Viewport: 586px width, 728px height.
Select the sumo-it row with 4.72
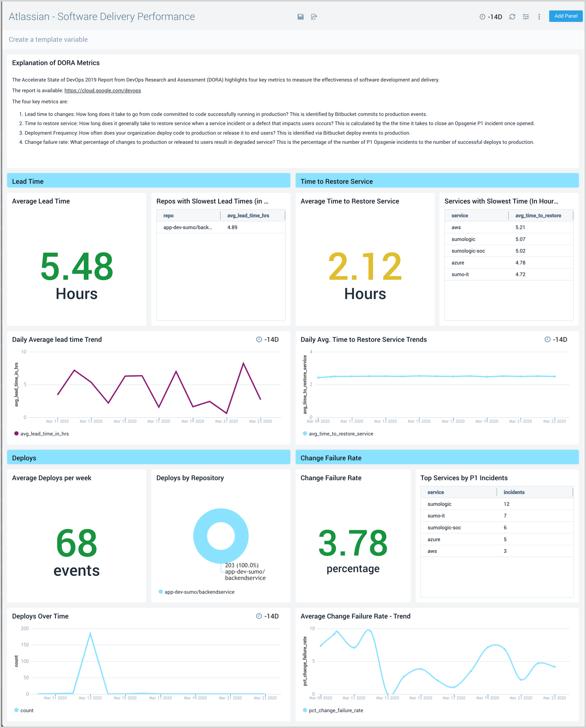(x=509, y=275)
